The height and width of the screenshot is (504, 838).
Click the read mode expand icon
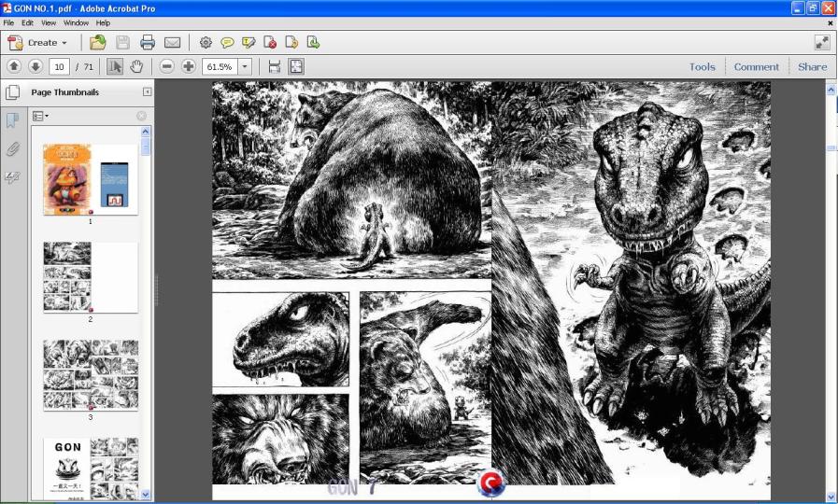coord(822,42)
